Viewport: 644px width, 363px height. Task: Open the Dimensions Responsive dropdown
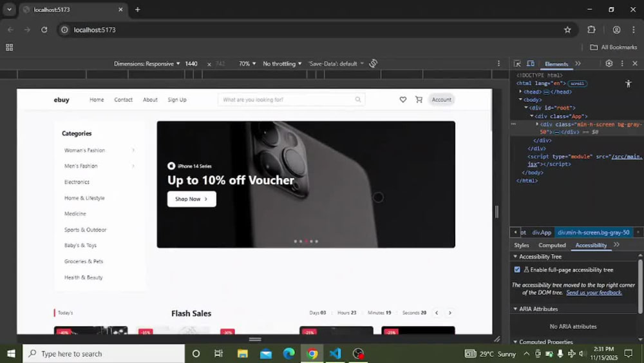147,64
